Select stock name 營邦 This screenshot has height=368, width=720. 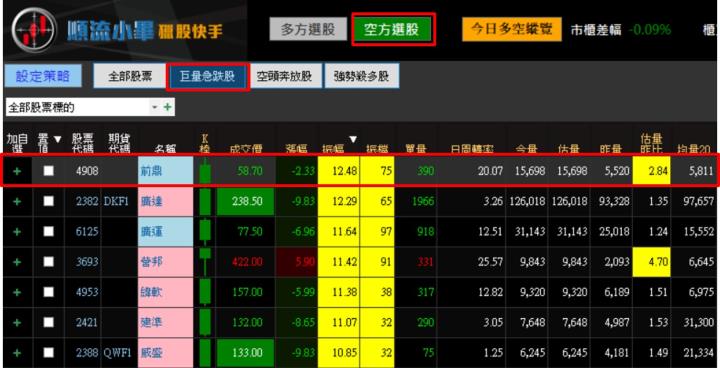pos(165,262)
